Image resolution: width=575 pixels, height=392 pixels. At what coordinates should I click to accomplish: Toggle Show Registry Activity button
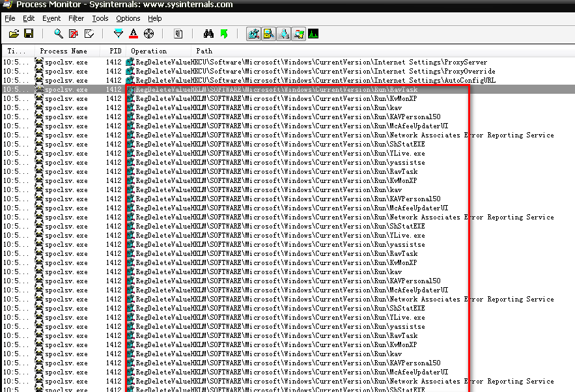(x=254, y=33)
